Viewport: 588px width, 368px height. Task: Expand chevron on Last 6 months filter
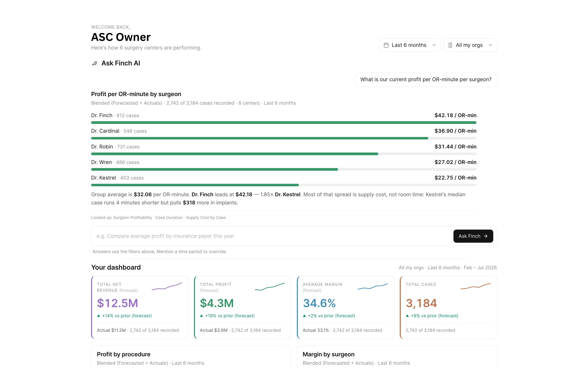coord(434,45)
